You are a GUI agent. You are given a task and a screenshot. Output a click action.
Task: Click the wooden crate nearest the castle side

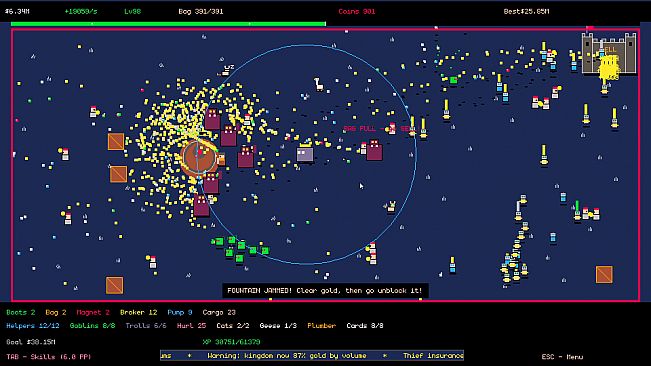604,275
